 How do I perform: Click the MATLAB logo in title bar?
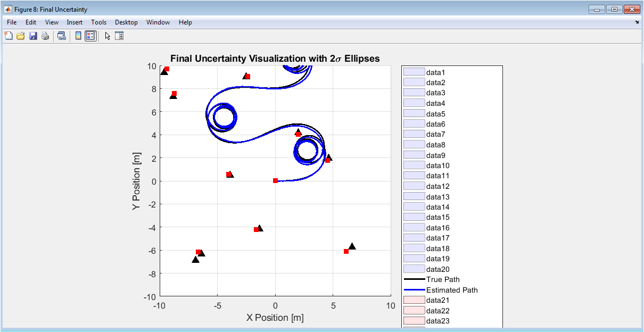click(x=8, y=9)
